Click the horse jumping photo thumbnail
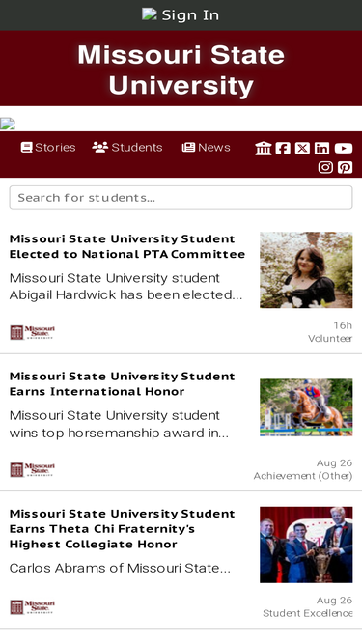The height and width of the screenshot is (644, 362). [x=306, y=407]
